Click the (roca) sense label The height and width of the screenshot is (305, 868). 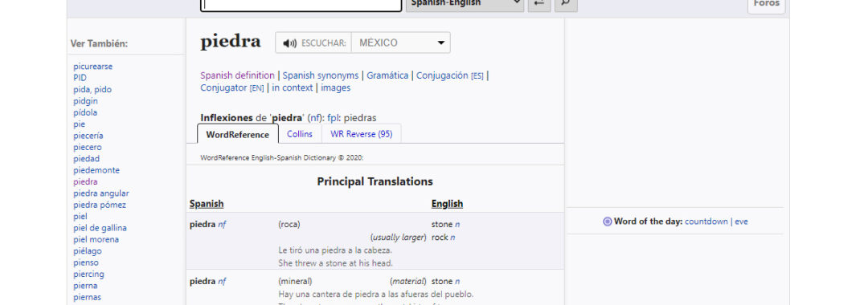coord(289,225)
